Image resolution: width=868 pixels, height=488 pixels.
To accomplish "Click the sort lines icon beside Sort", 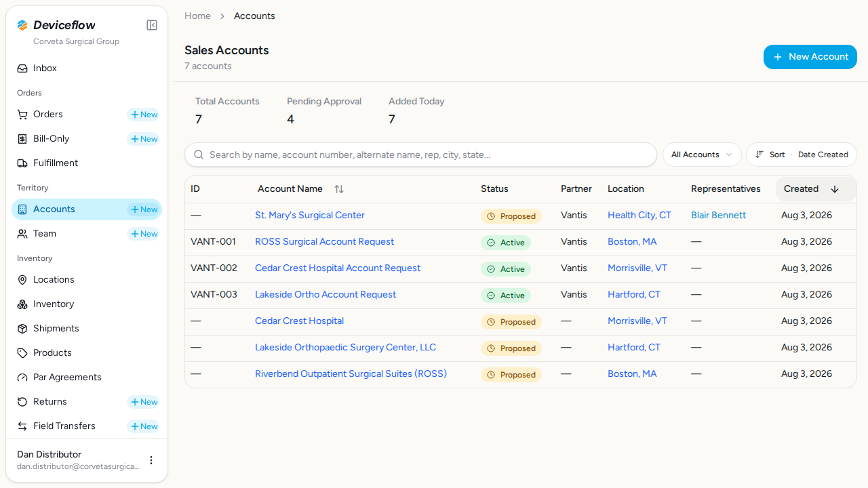I will [759, 155].
